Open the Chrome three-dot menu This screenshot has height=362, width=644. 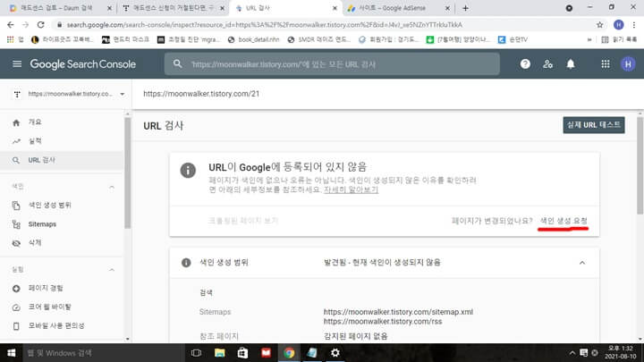(634, 25)
